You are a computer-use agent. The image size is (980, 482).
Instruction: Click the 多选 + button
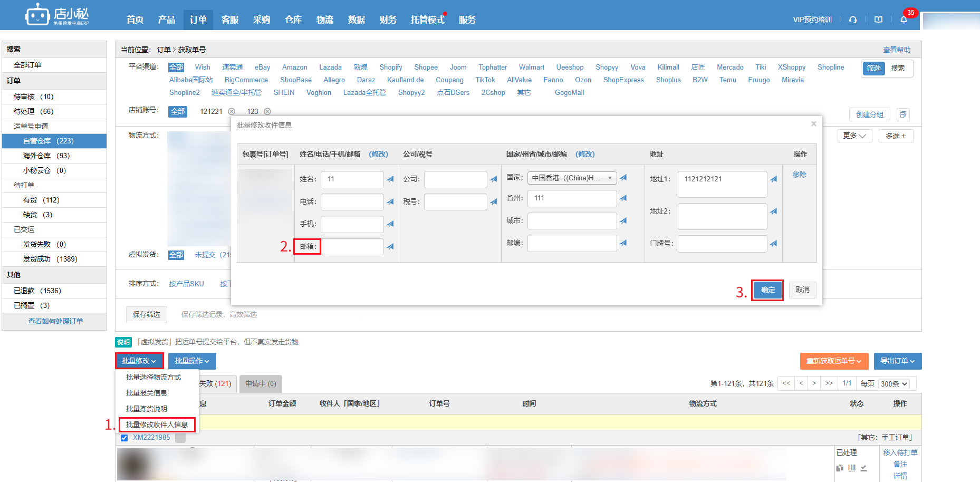(x=896, y=136)
